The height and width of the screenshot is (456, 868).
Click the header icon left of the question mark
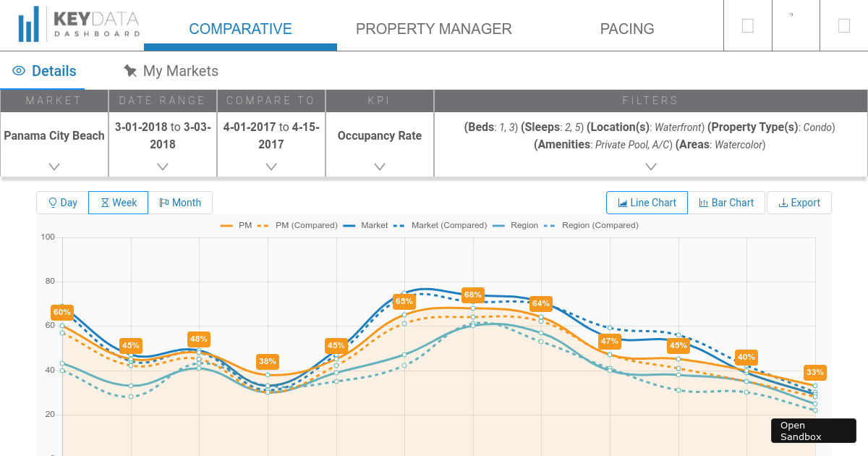coord(748,26)
